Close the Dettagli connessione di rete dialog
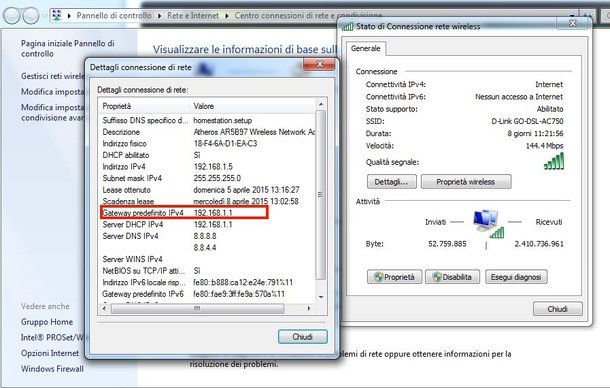610x388 pixels. coord(319,65)
